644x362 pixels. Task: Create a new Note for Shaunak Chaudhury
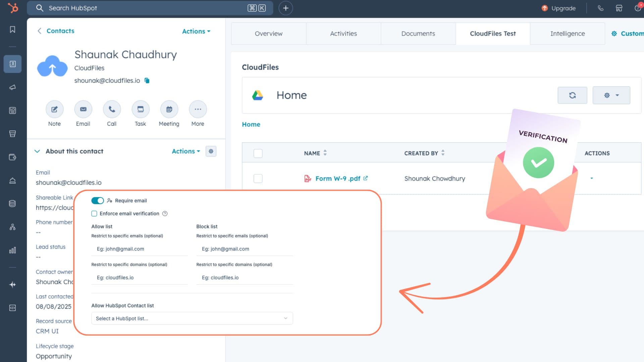click(x=54, y=109)
